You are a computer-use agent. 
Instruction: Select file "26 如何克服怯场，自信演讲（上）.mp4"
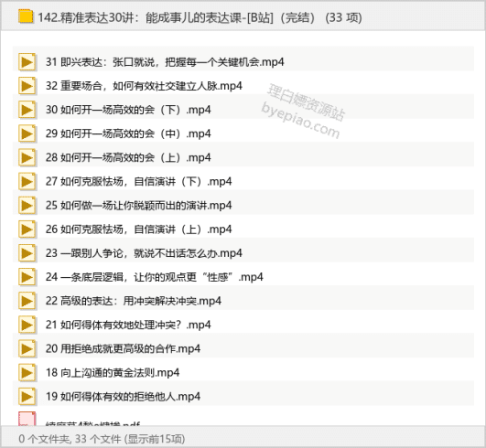pos(138,229)
